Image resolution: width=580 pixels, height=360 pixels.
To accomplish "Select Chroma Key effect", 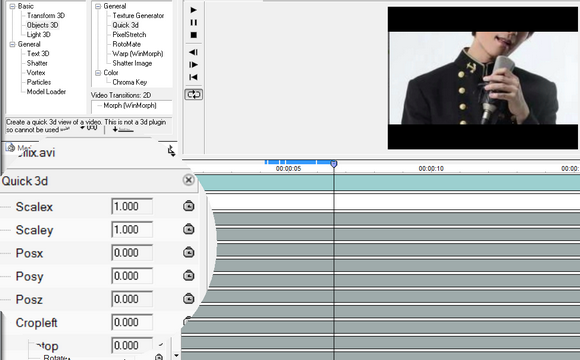I will tap(129, 82).
